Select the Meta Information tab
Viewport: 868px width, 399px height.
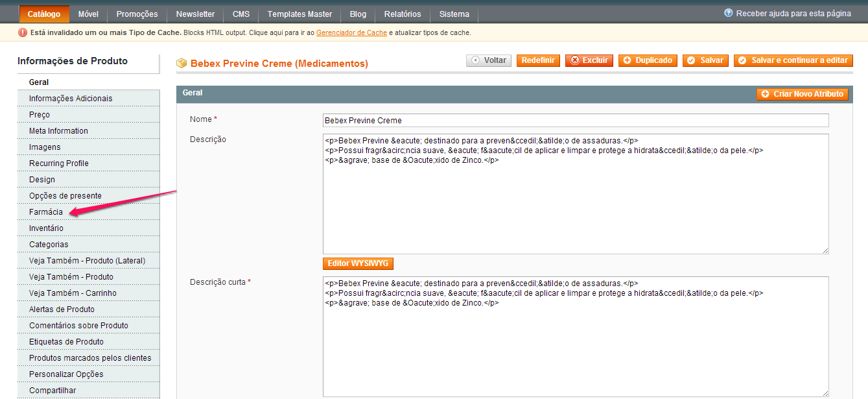[88, 131]
